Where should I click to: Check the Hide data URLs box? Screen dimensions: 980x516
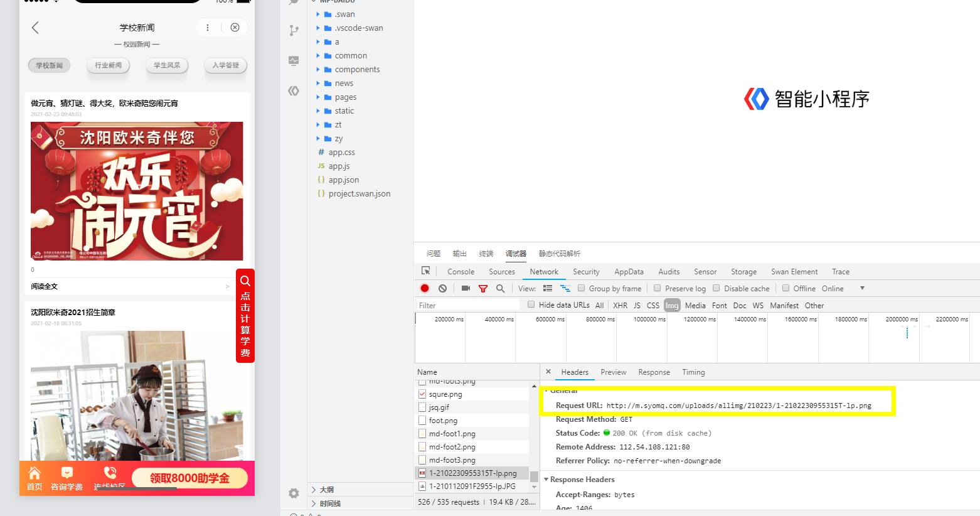pyautogui.click(x=531, y=304)
